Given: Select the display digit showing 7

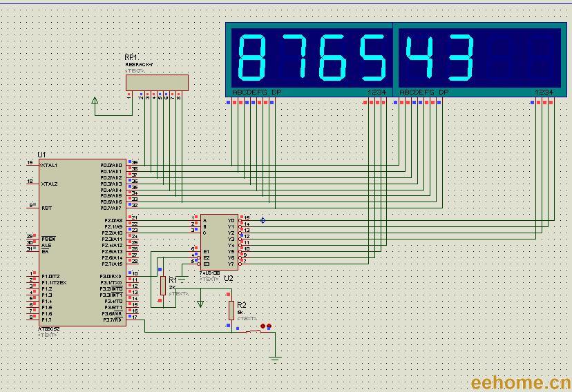Looking at the screenshot, I should 294,57.
